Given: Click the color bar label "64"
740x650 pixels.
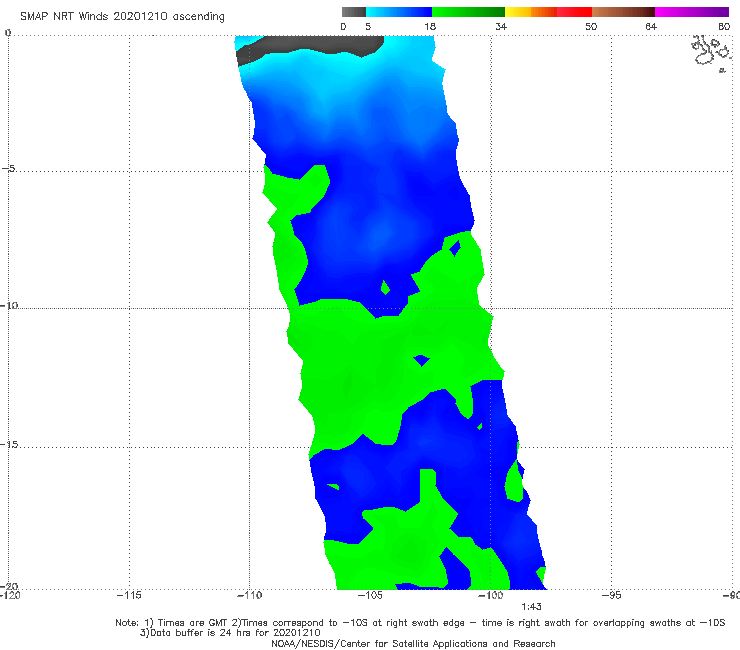Looking at the screenshot, I should tap(651, 26).
